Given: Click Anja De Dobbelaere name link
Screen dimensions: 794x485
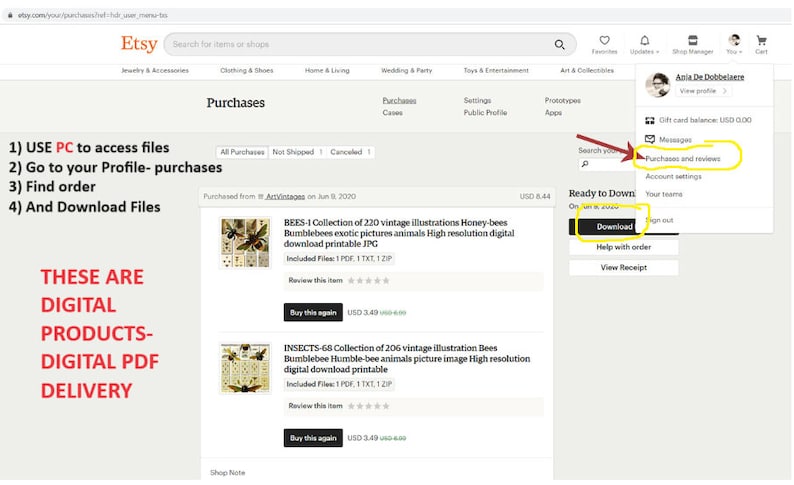Looking at the screenshot, I should point(709,77).
